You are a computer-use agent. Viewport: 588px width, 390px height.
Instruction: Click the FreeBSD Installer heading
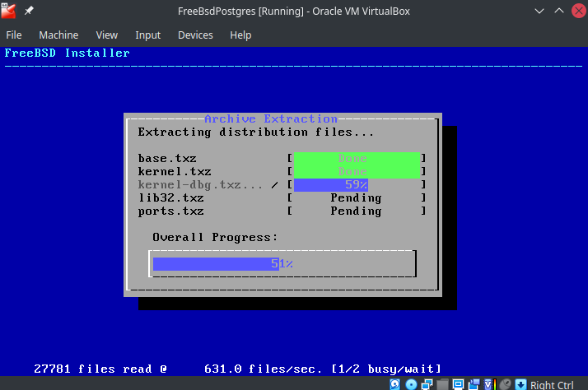coord(68,53)
